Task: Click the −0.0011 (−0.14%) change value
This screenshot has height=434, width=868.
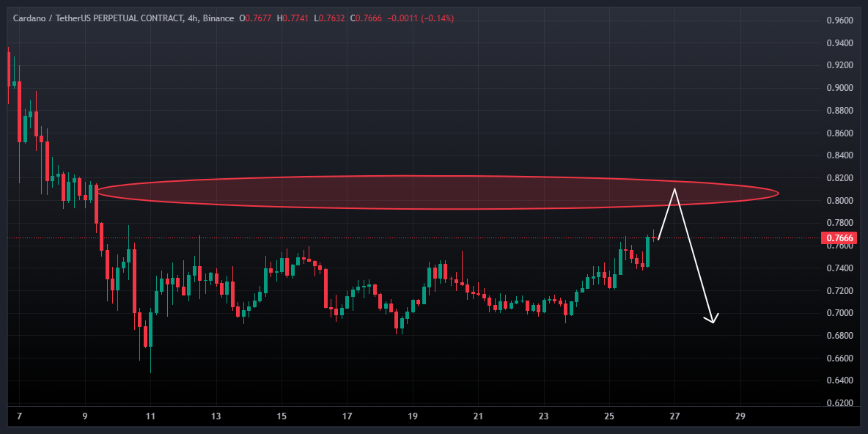Action: (x=422, y=18)
